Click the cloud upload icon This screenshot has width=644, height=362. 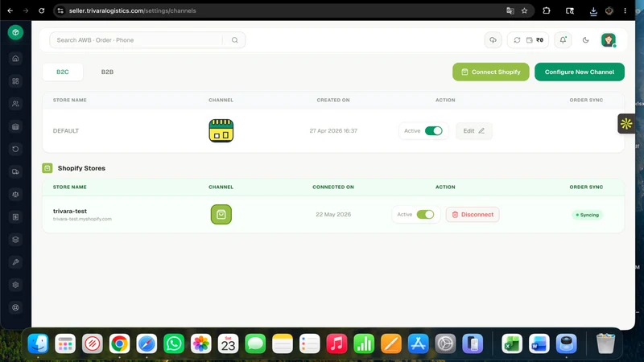tap(493, 40)
